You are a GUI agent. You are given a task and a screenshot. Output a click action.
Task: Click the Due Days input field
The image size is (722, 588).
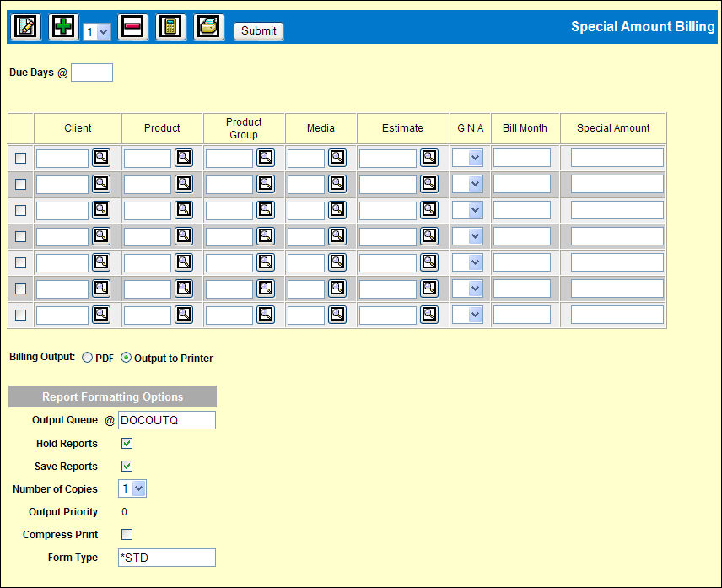click(92, 73)
